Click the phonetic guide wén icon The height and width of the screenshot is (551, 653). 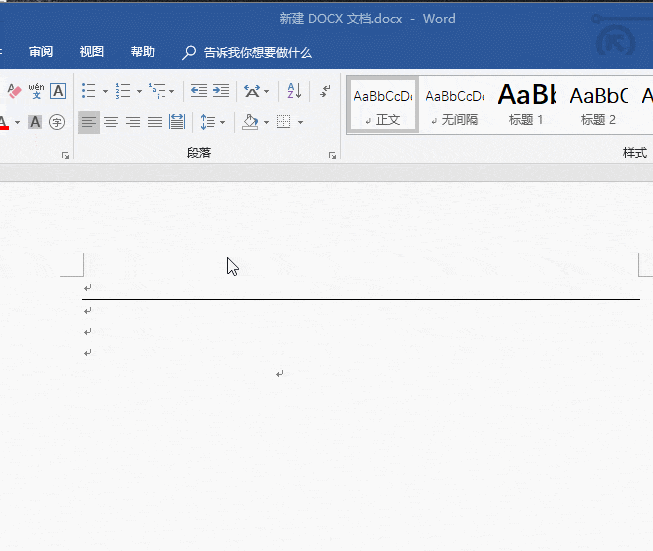coord(36,91)
